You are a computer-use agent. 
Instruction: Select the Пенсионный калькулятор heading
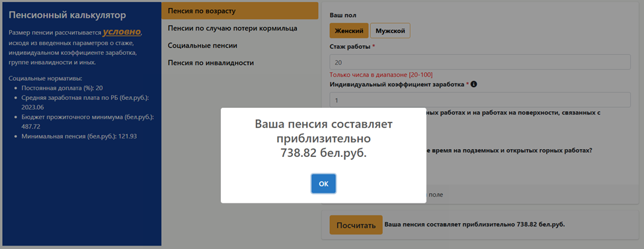click(67, 15)
